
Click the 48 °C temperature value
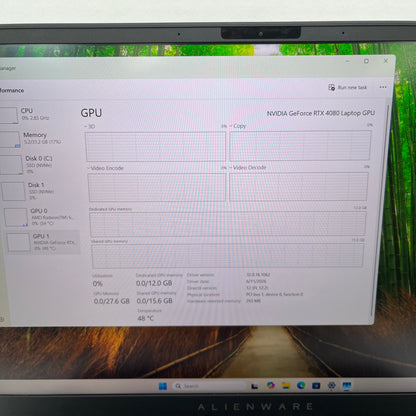pyautogui.click(x=146, y=318)
